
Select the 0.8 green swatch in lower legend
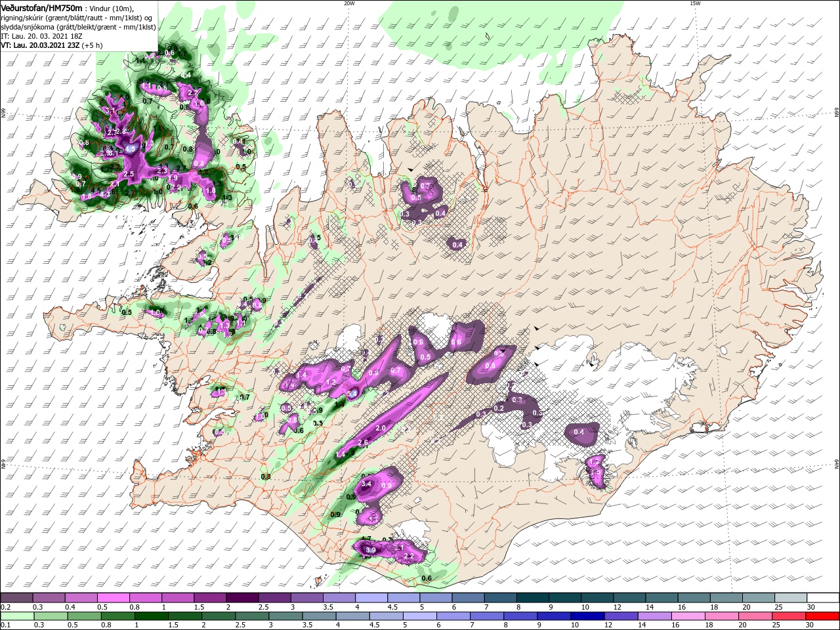[x=117, y=616]
